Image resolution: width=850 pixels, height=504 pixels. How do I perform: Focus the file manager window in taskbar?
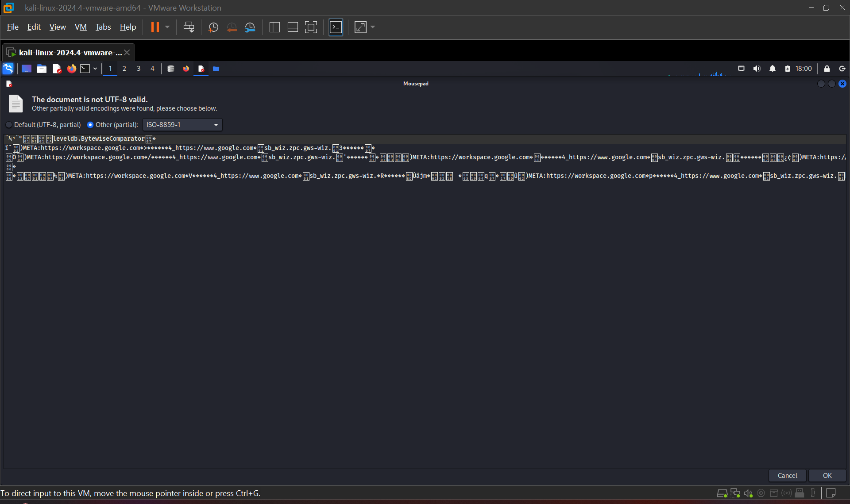[216, 69]
